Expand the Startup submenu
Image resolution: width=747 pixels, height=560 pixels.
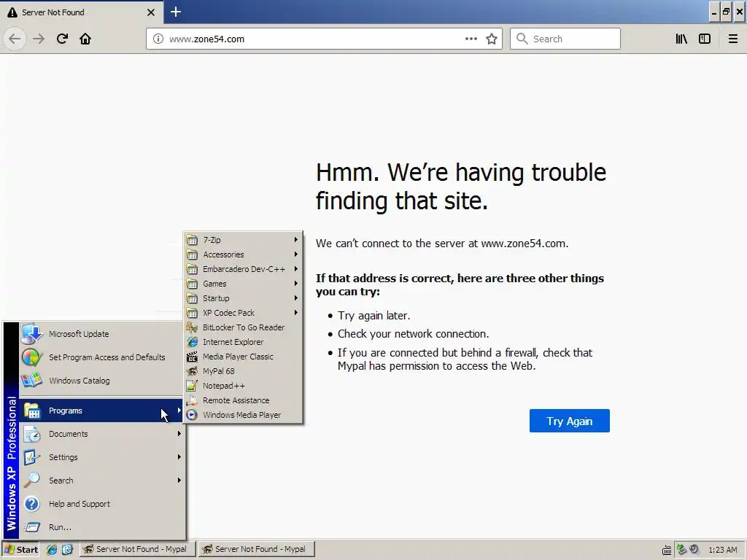tap(243, 298)
